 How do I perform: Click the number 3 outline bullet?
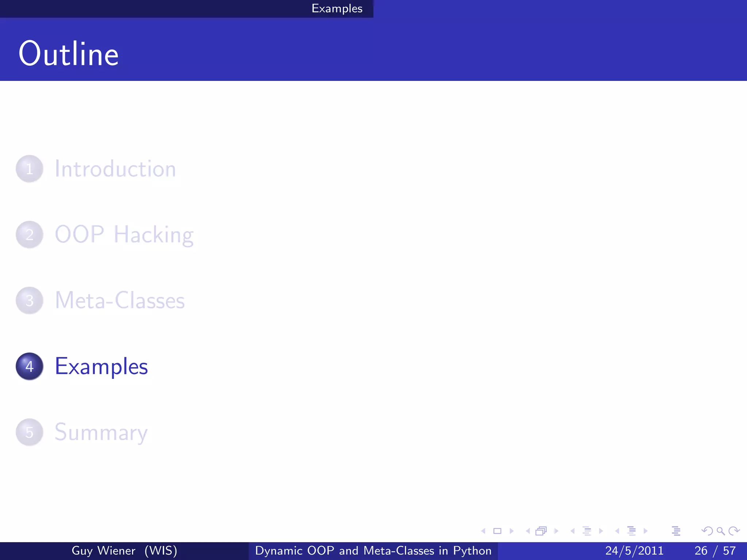click(30, 300)
